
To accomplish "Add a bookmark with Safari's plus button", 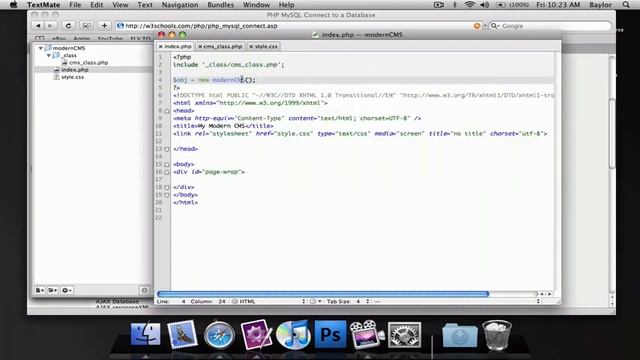I will (x=104, y=26).
